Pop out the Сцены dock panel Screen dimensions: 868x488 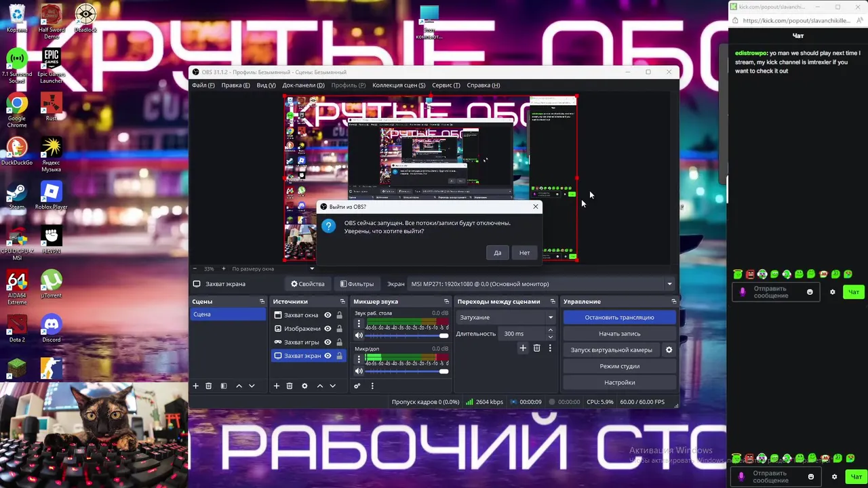[x=262, y=301]
